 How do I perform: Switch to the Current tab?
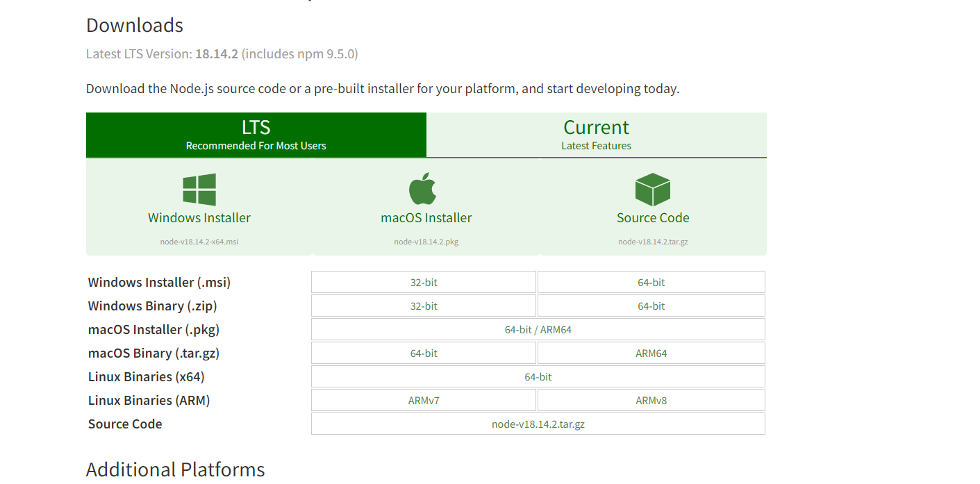(596, 134)
